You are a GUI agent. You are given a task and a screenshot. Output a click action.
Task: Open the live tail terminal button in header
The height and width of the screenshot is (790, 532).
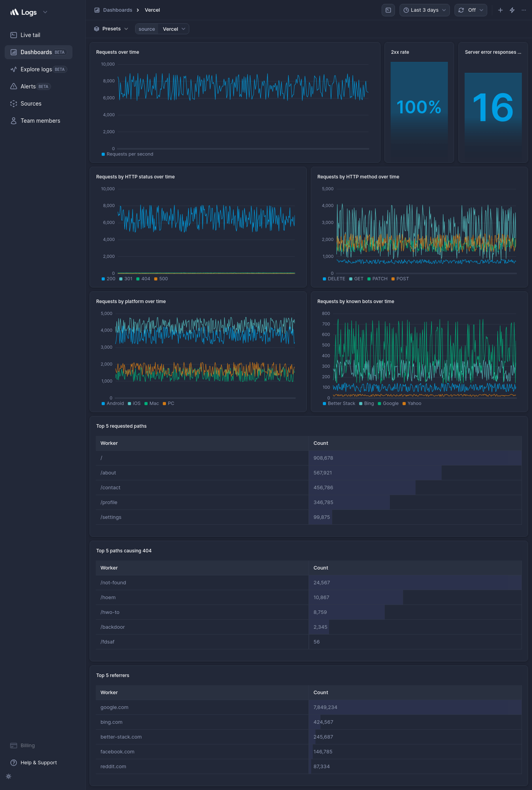pyautogui.click(x=388, y=10)
